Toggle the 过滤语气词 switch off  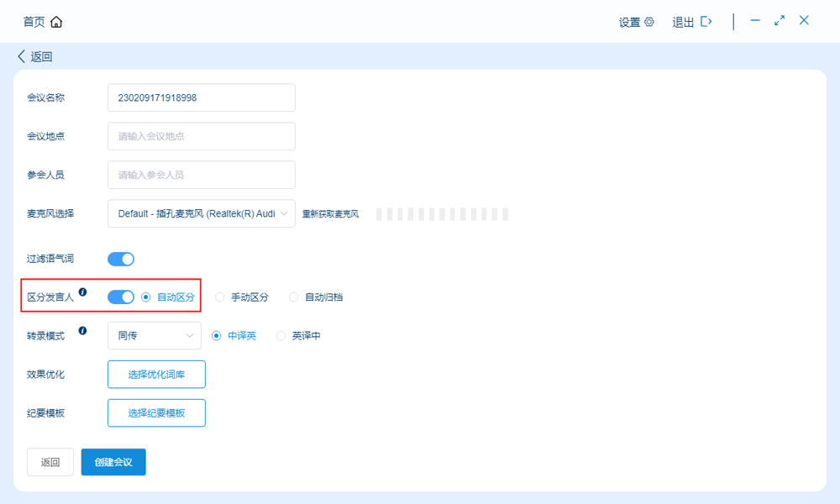pyautogui.click(x=121, y=259)
